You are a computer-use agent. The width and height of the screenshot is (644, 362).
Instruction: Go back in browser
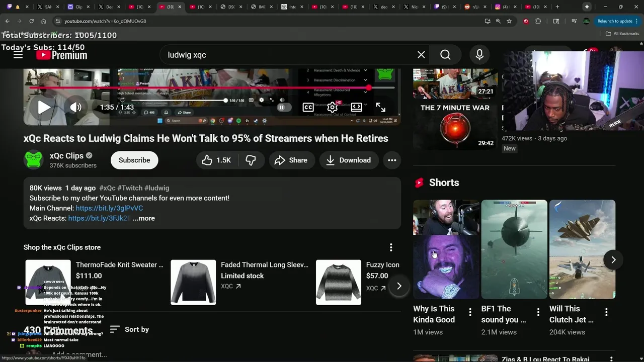(x=8, y=21)
